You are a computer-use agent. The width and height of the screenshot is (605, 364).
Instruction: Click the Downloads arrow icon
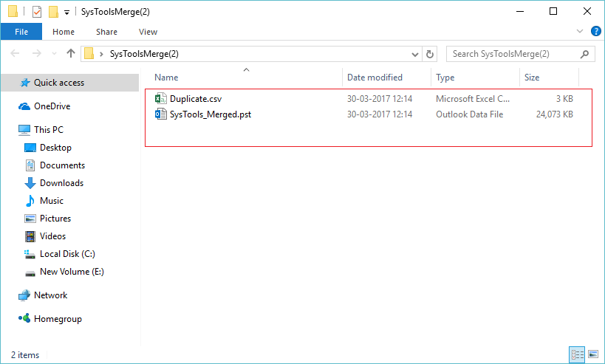[x=30, y=183]
